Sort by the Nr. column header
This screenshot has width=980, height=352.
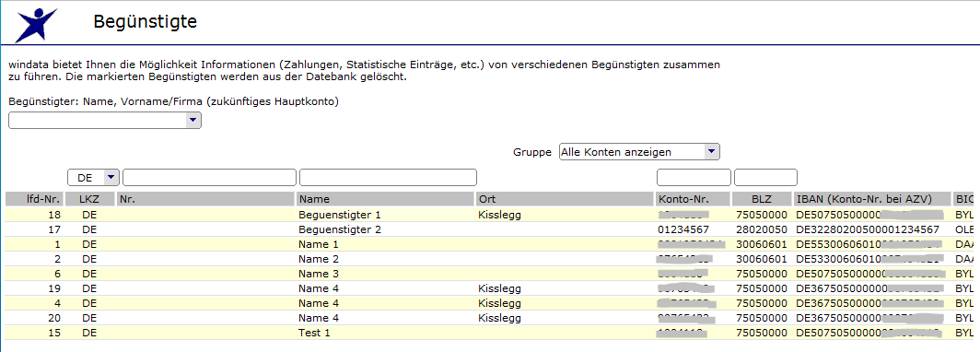pyautogui.click(x=205, y=199)
